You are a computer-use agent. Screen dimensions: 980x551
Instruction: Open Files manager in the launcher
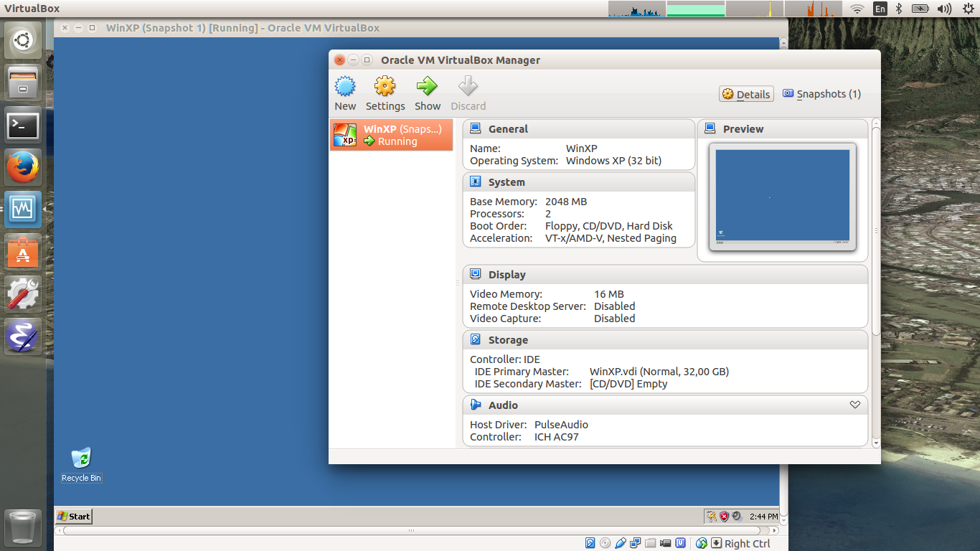23,83
